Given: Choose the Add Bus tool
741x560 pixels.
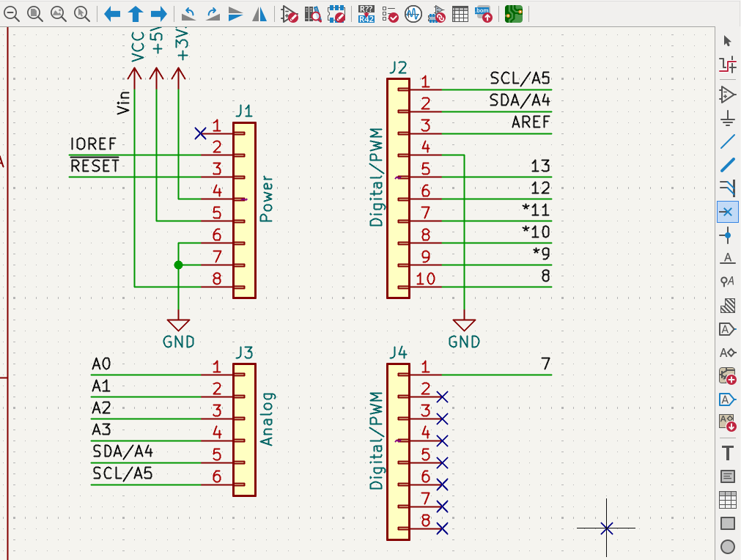Looking at the screenshot, I should pyautogui.click(x=727, y=165).
